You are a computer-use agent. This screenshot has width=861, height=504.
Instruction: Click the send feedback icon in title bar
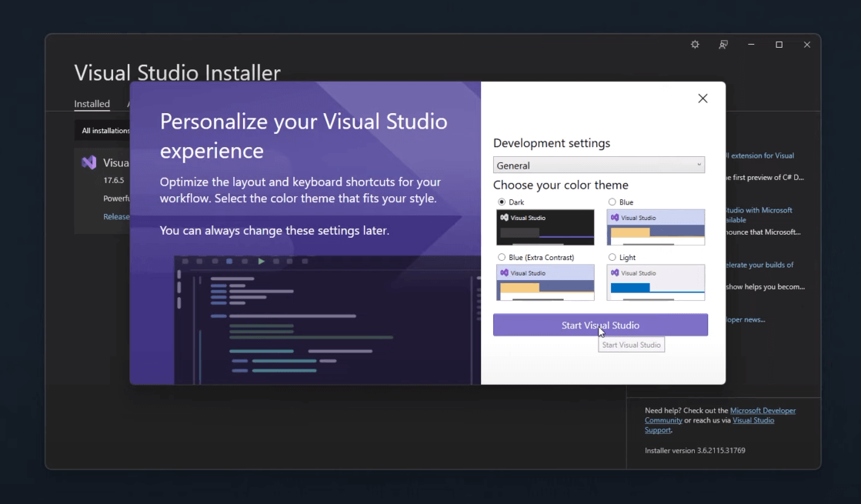723,45
